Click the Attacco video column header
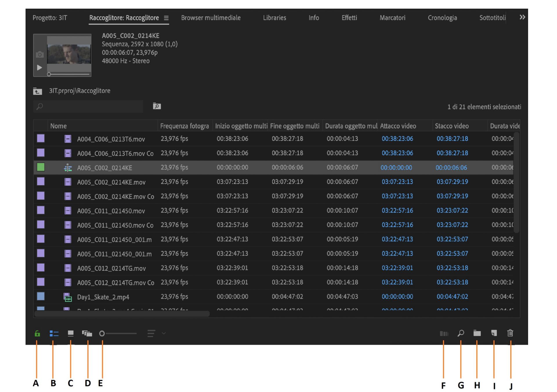The image size is (557, 392). click(x=398, y=126)
